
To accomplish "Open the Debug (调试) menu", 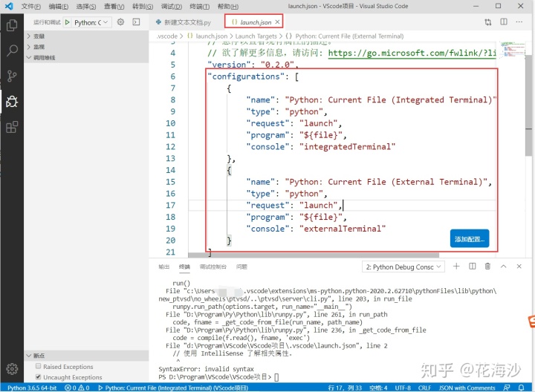I will 172,6.
